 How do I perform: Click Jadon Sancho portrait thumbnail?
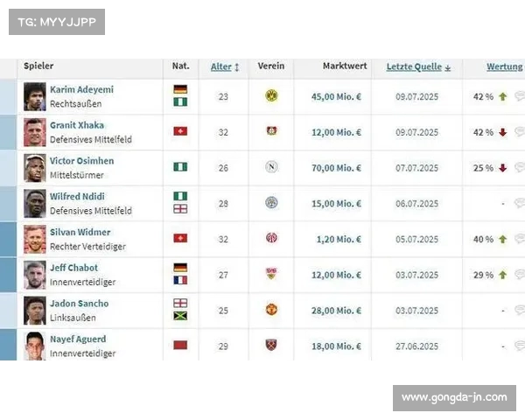coord(35,311)
